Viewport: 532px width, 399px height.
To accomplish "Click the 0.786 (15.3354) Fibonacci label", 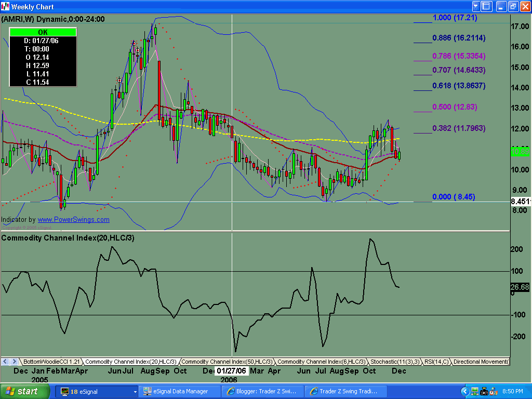I will click(x=459, y=56).
